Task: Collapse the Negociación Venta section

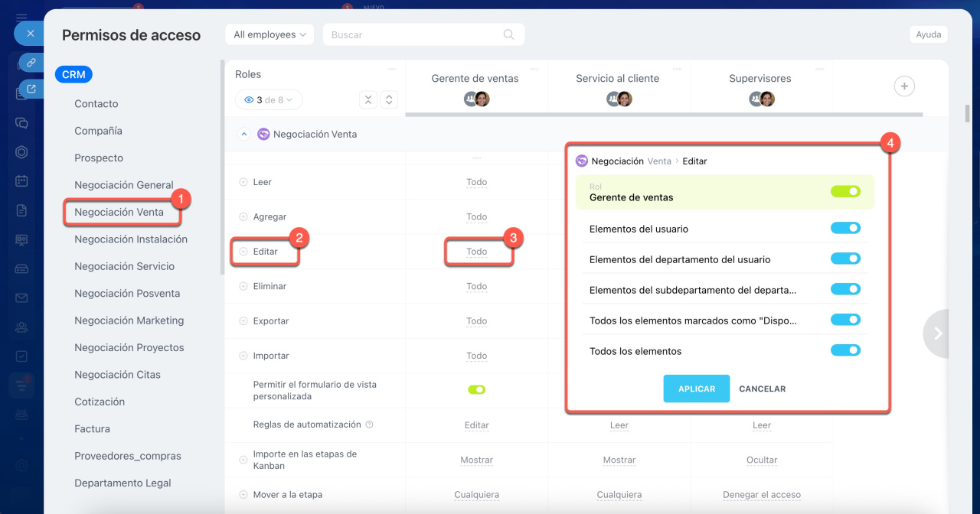Action: [244, 135]
